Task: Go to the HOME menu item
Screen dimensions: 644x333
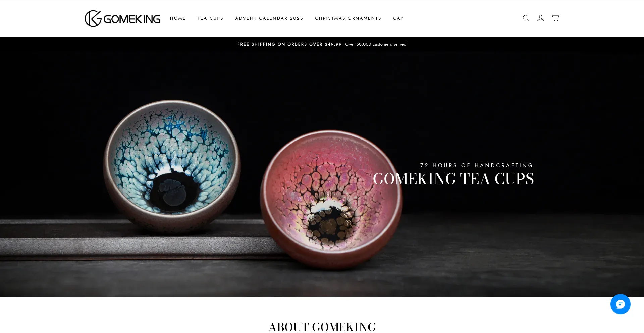Action: 178,18
